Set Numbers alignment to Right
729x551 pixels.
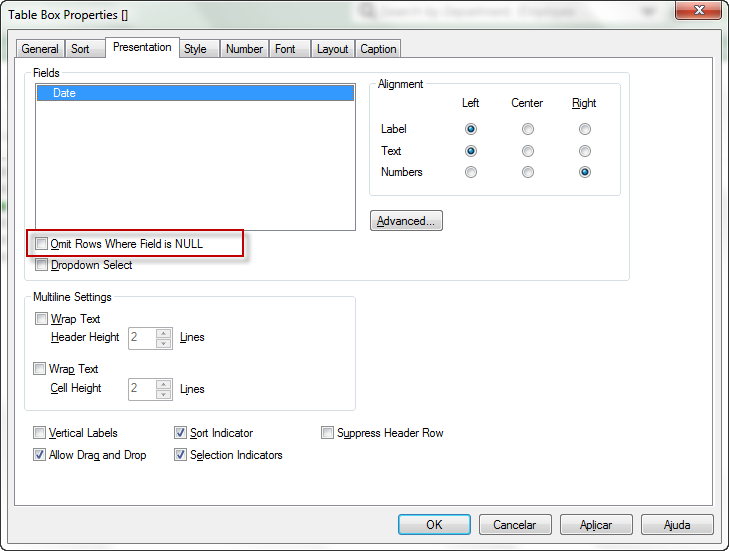[x=585, y=172]
